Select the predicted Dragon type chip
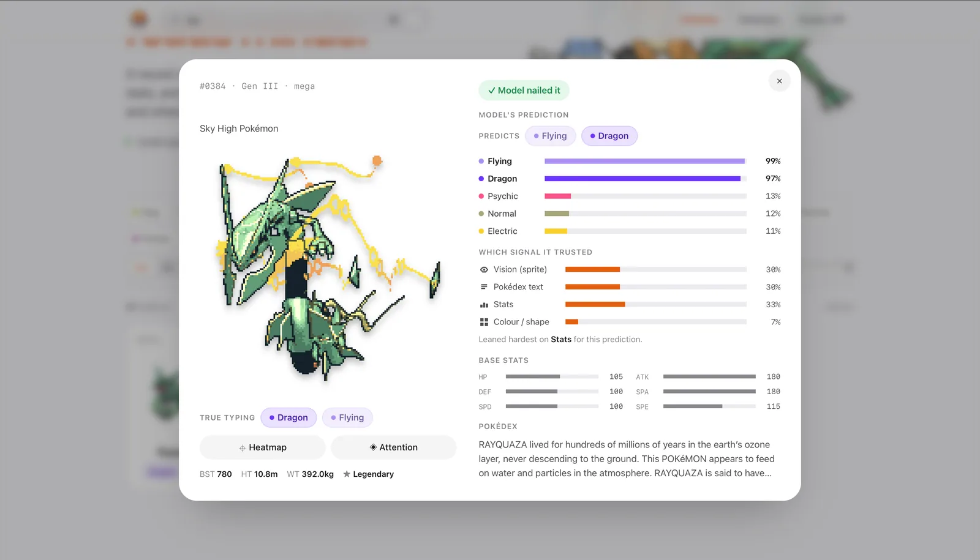Image resolution: width=980 pixels, height=560 pixels. point(609,136)
